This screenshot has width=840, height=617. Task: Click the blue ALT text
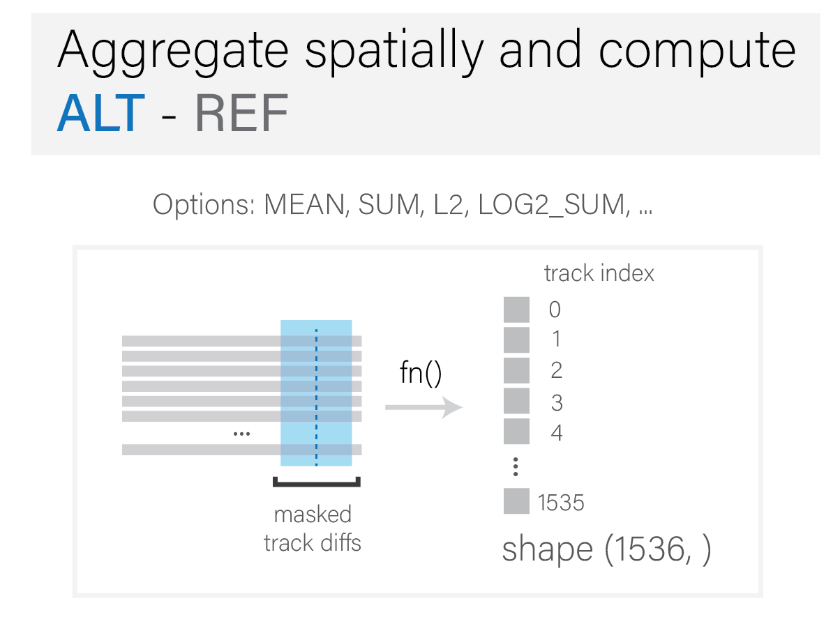100,113
